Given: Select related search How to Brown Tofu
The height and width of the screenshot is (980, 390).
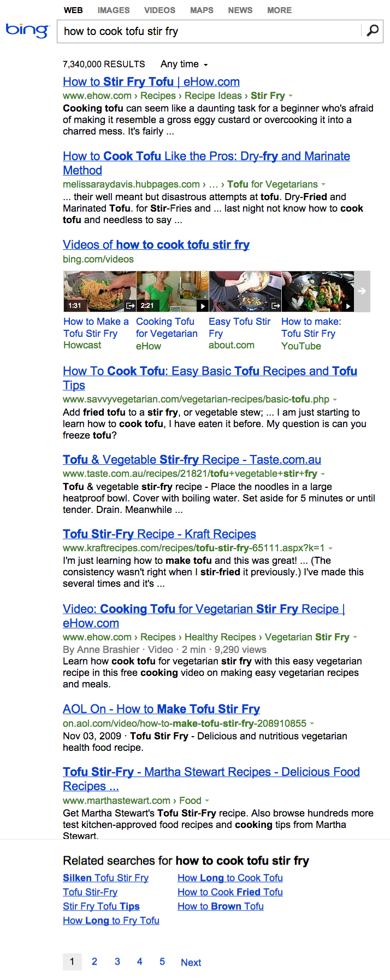Looking at the screenshot, I should click(x=221, y=906).
